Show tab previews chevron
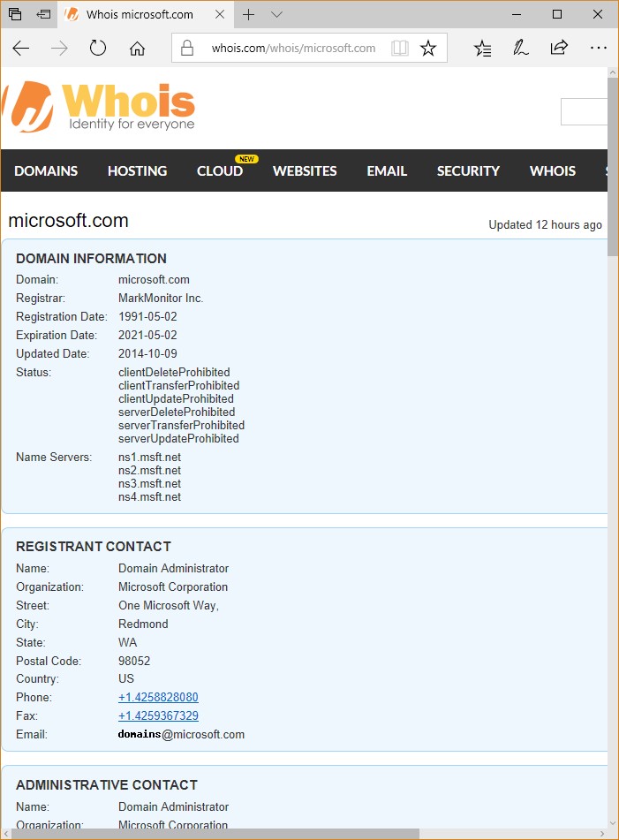Screen dimensions: 619x840 pyautogui.click(x=276, y=14)
